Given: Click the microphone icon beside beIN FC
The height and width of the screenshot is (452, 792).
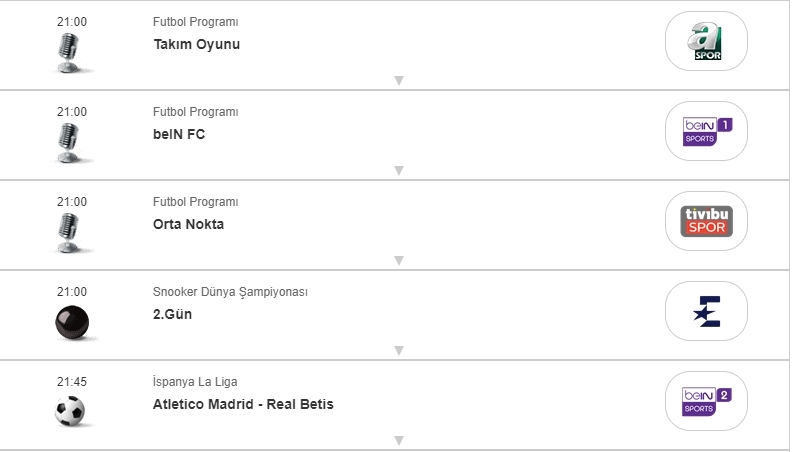Looking at the screenshot, I should [69, 143].
